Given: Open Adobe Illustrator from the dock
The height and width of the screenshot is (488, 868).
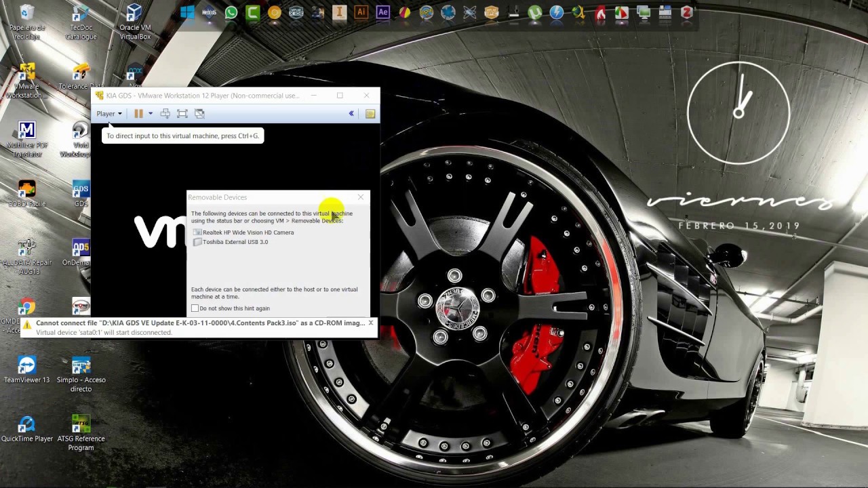Looking at the screenshot, I should [x=361, y=12].
